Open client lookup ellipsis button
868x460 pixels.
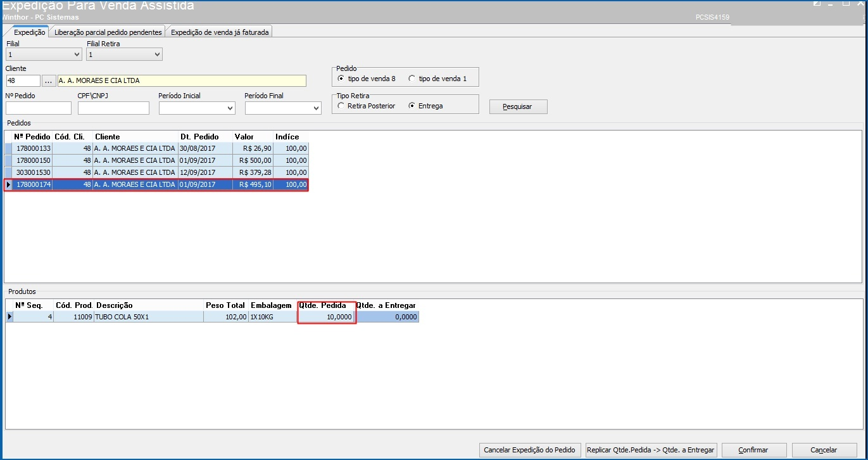[x=49, y=81]
